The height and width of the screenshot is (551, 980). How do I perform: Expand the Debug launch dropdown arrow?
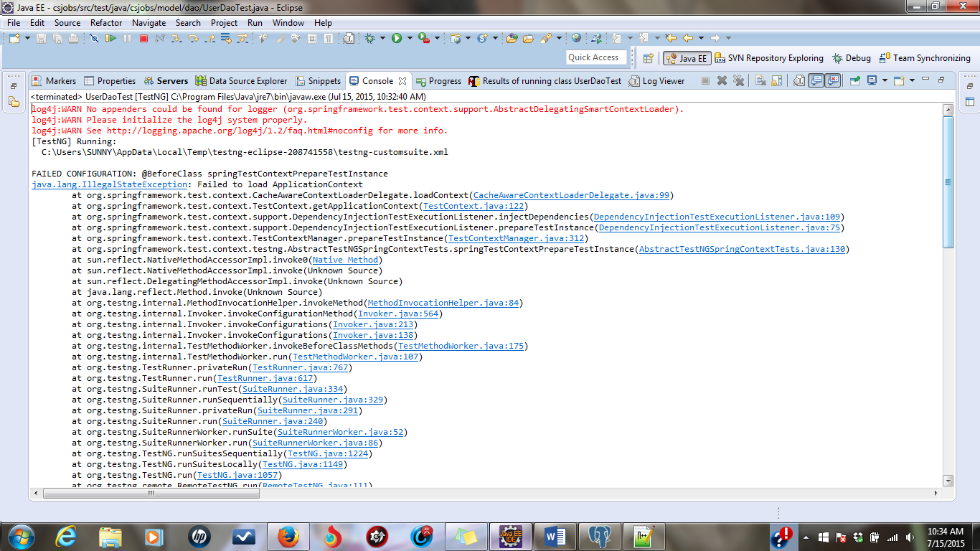[382, 38]
